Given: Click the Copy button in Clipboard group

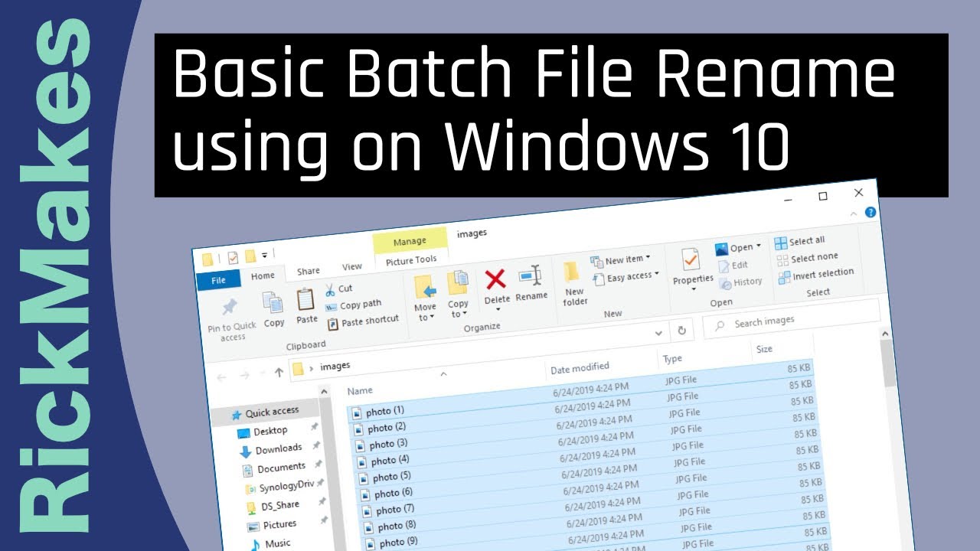Looking at the screenshot, I should click(x=273, y=309).
